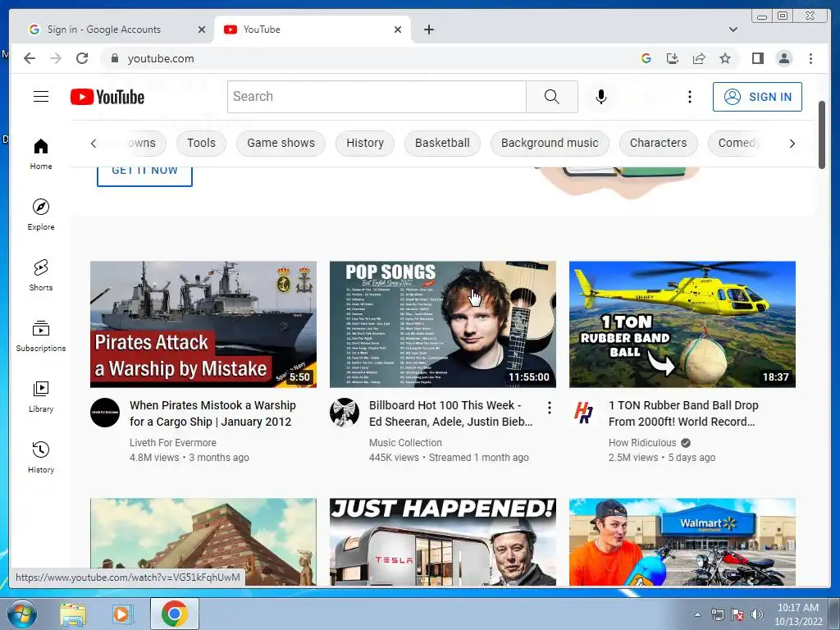Screen dimensions: 840x630
Task: Open 1 TON Rubber Band Ball Drop title
Action: click(683, 413)
